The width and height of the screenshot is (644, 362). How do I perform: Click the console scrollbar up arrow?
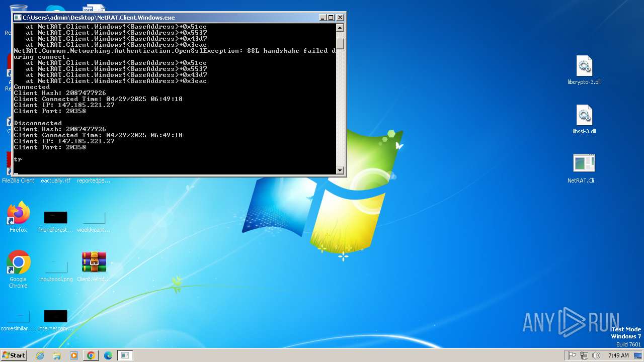340,27
